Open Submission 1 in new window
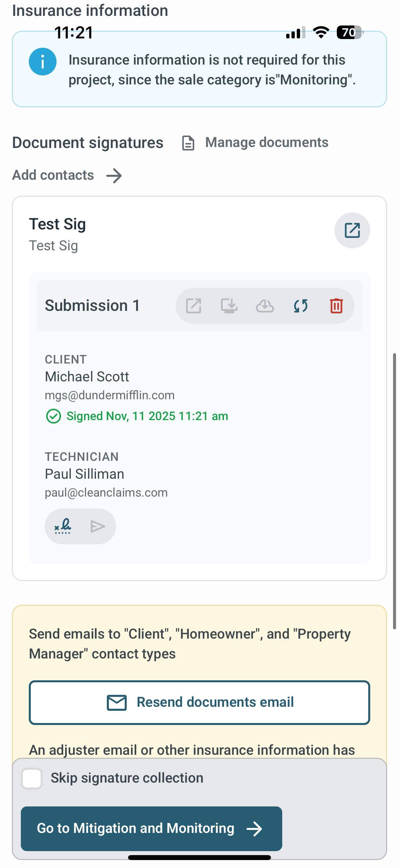The height and width of the screenshot is (868, 399). click(x=194, y=306)
